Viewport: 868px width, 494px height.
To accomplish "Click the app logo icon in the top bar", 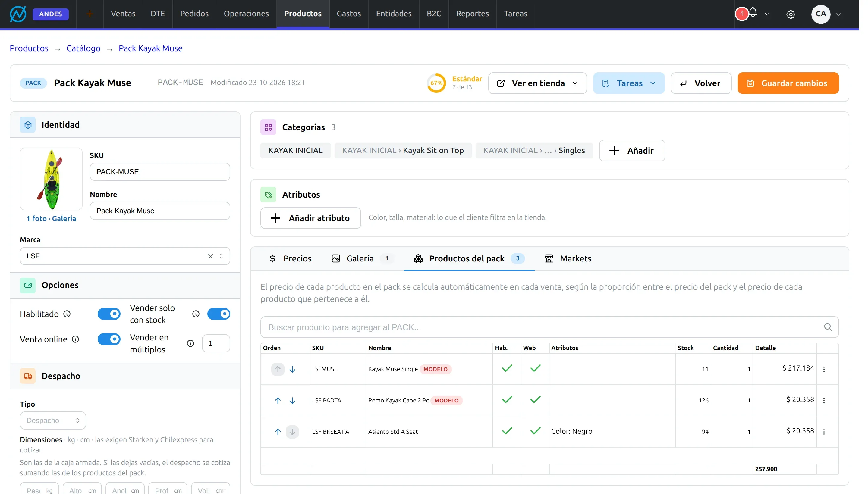I will (18, 14).
